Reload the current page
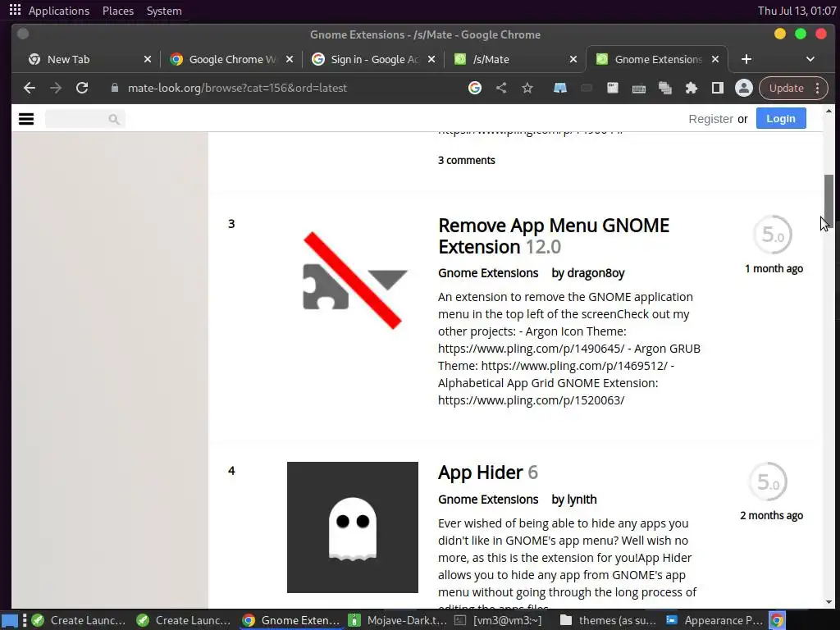The width and height of the screenshot is (840, 630). coord(82,88)
